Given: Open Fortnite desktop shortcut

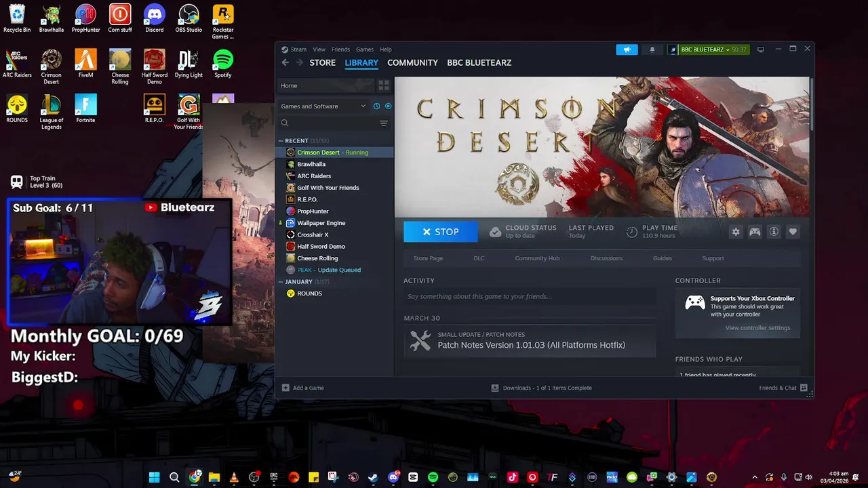Looking at the screenshot, I should coord(85,109).
